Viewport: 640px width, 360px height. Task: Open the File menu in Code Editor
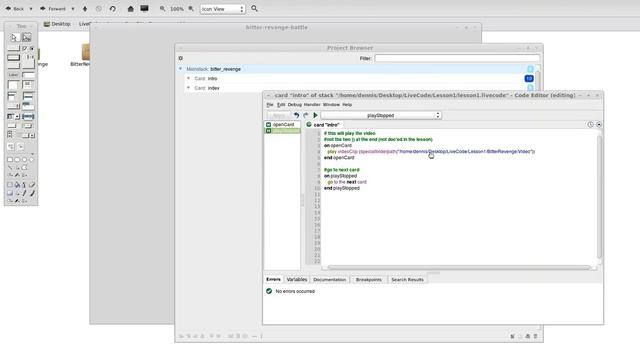point(270,105)
